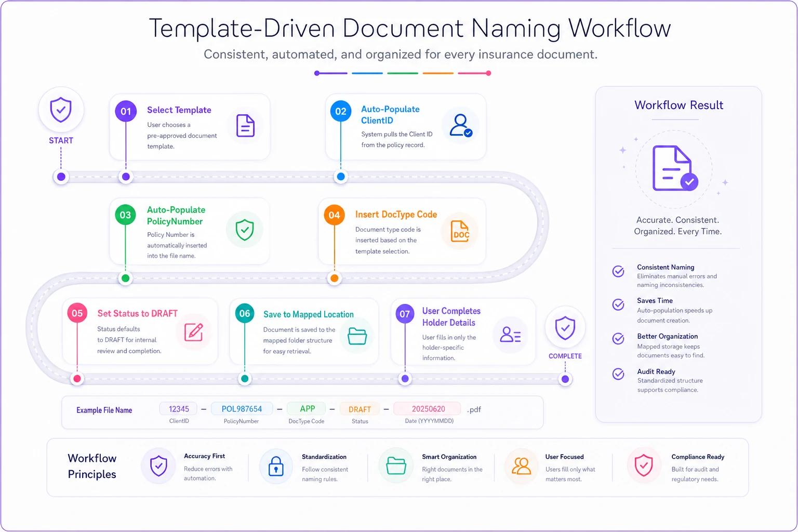Screen dimensions: 798x532
Task: Click the check icon beside Consistent Naming
Action: point(618,271)
